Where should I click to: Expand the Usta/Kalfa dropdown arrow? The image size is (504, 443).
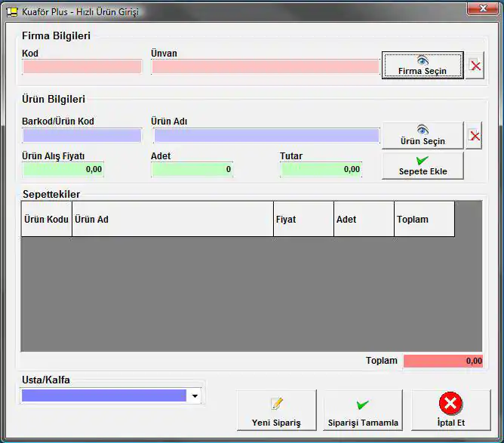click(195, 395)
